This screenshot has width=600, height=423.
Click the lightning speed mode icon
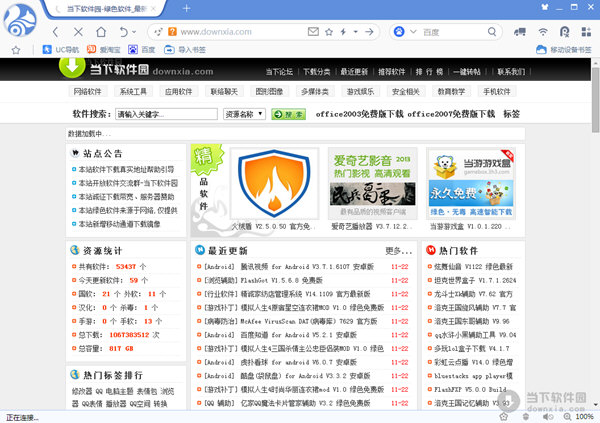pyautogui.click(x=343, y=32)
